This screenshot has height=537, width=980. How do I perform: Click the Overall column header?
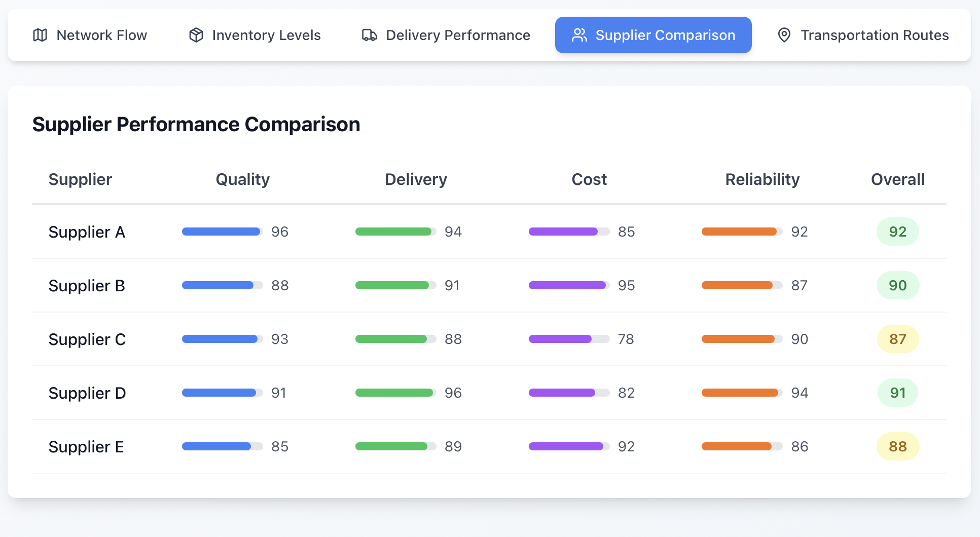tap(897, 179)
